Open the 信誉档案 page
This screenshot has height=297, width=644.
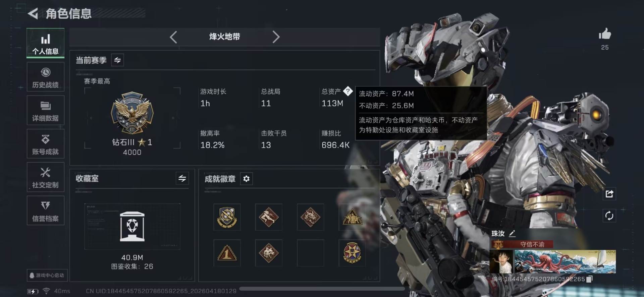[46, 211]
